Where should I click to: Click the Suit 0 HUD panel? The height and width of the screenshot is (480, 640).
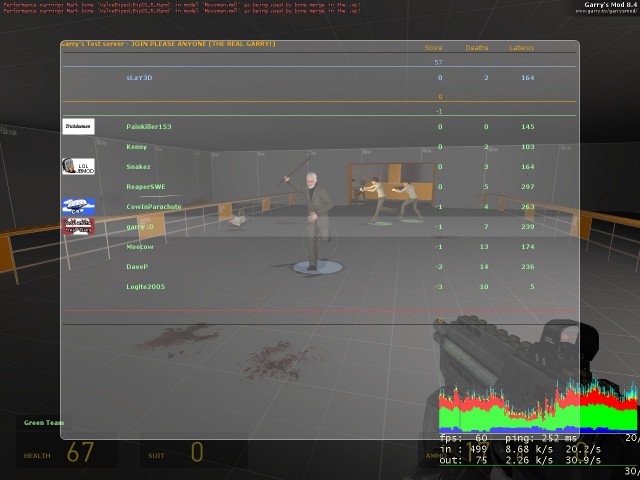coord(194,450)
